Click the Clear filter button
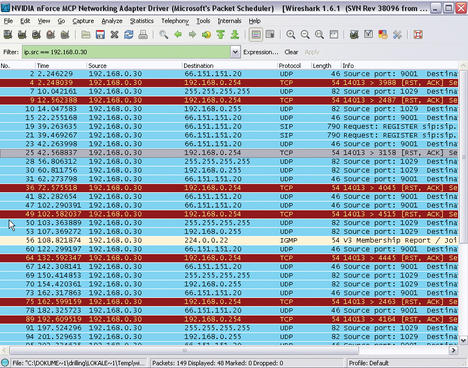This screenshot has height=368, width=468. coord(291,52)
